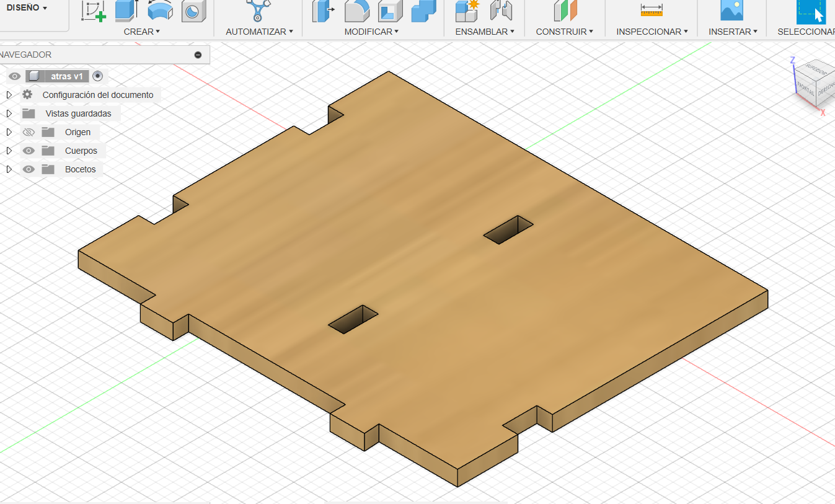Open the CONSTRUIR dropdown menu

[565, 32]
